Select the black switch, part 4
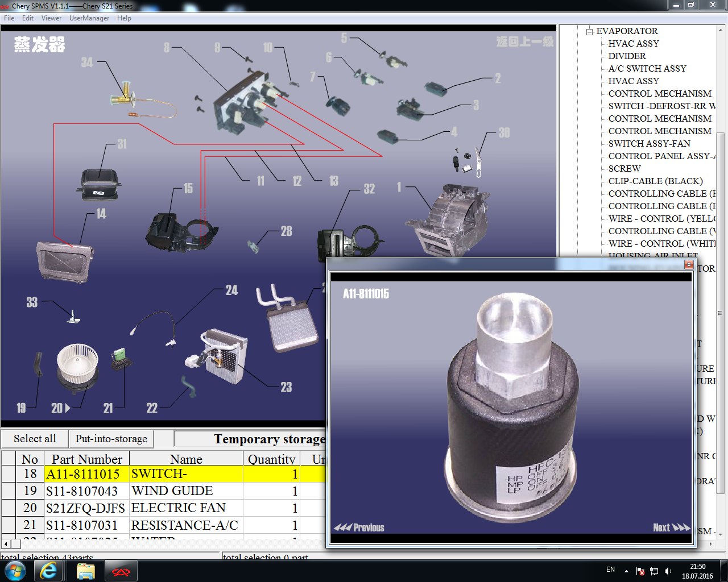 [387, 136]
